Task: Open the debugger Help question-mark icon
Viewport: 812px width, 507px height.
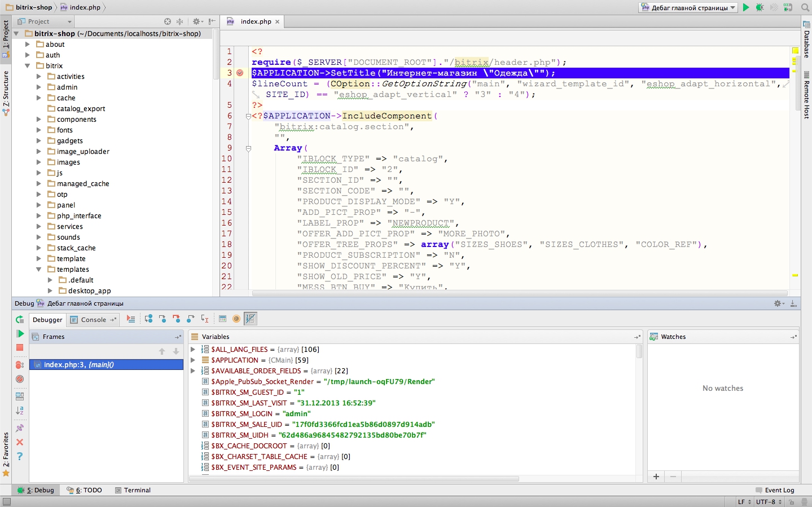Action: pyautogui.click(x=20, y=456)
